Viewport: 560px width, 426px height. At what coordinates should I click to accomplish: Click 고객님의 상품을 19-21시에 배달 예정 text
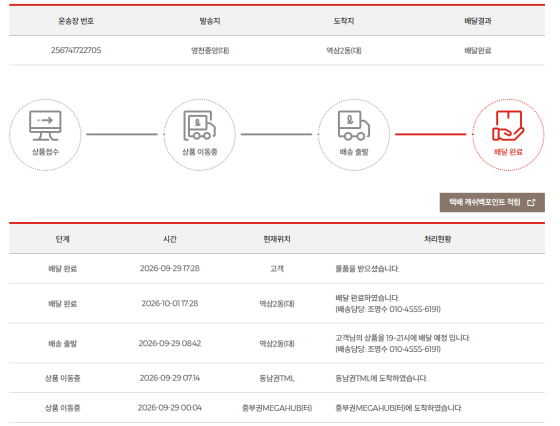[x=403, y=338]
